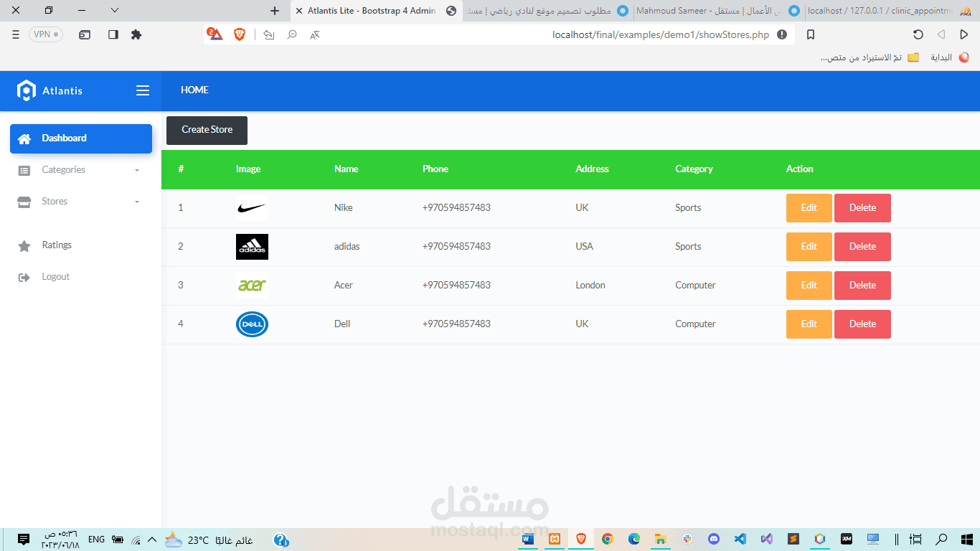Close the Atlantis Lite tab
This screenshot has height=551, width=980.
299,11
